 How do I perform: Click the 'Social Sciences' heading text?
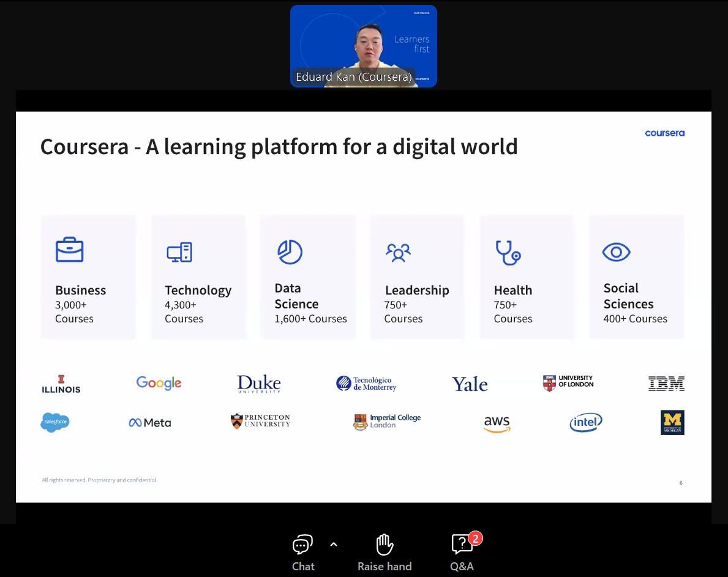tap(628, 296)
